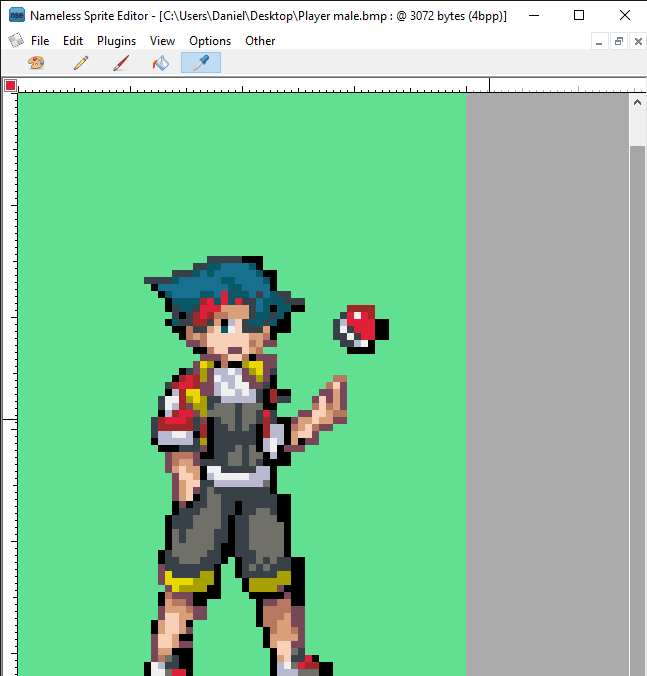Select the yellow Pencil tool
The height and width of the screenshot is (676, 647).
click(81, 63)
